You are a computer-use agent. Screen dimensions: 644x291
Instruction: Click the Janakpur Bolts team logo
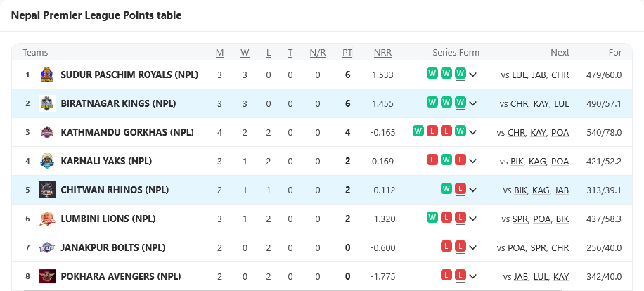click(x=46, y=247)
